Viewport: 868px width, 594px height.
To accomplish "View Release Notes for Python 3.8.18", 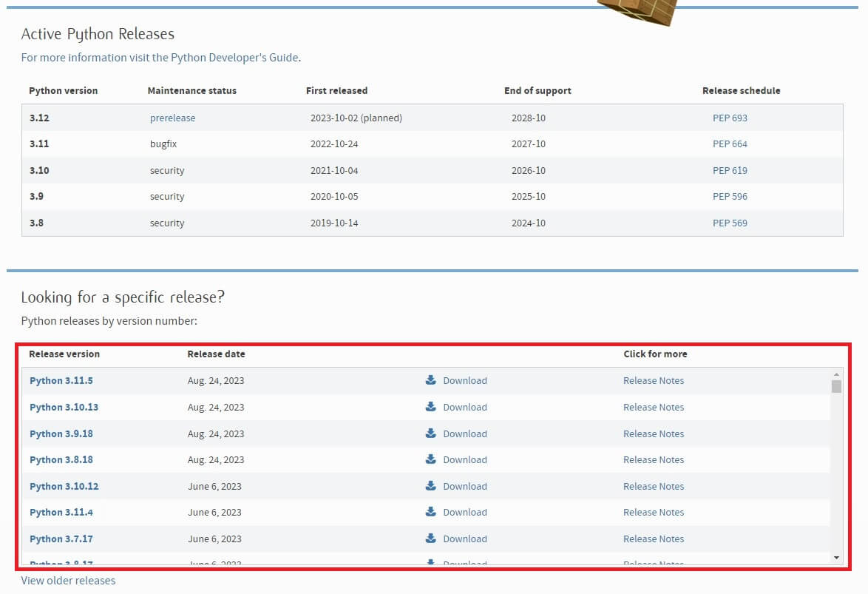I will pyautogui.click(x=653, y=460).
